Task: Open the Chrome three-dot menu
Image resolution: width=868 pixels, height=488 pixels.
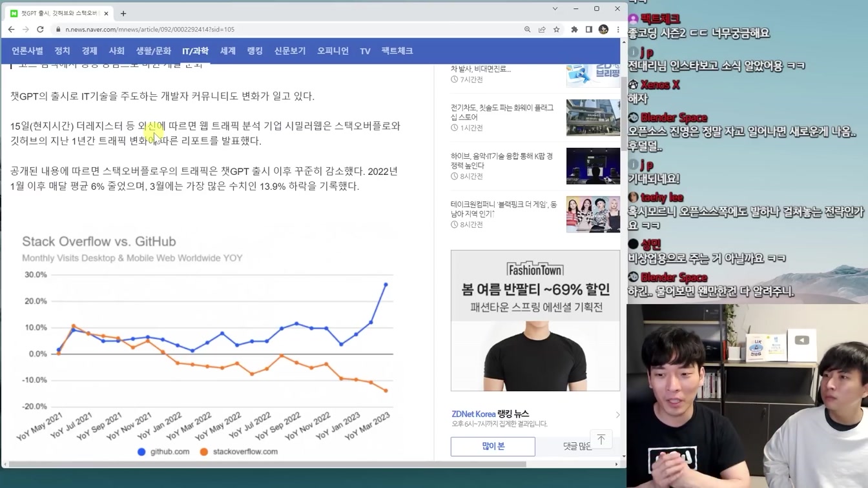Action: [x=618, y=30]
